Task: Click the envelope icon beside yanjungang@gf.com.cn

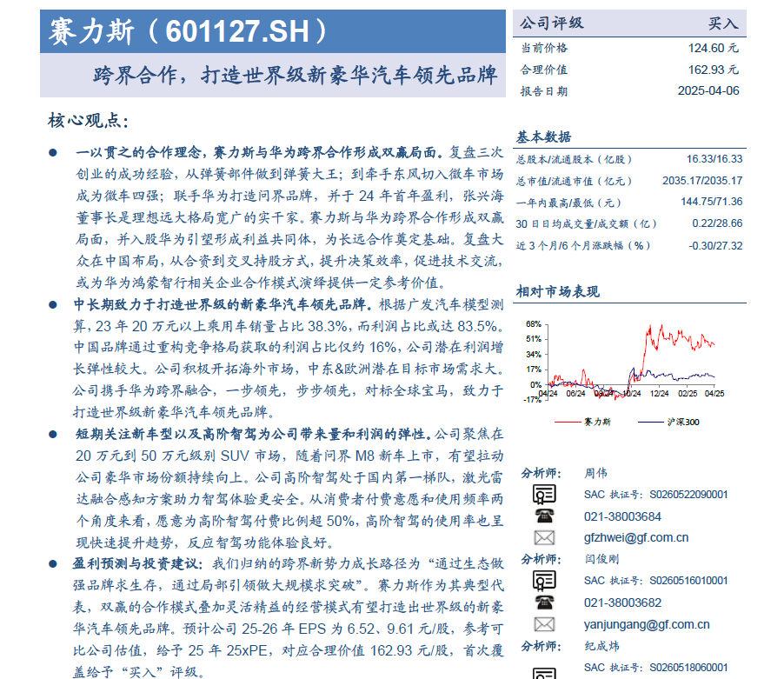Action: pyautogui.click(x=544, y=624)
